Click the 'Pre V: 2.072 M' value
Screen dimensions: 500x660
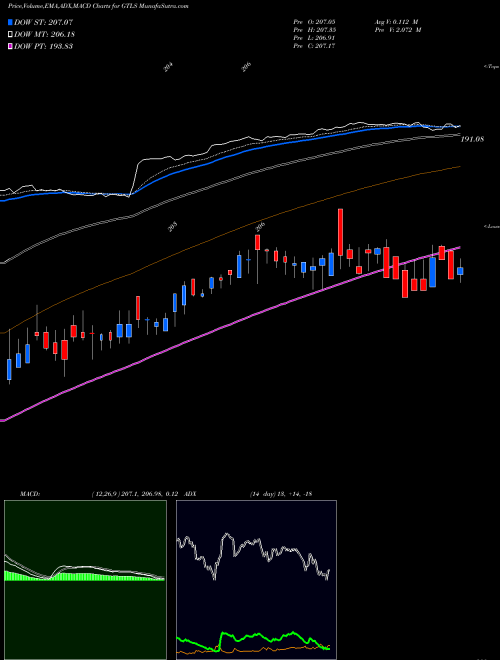tap(398, 29)
